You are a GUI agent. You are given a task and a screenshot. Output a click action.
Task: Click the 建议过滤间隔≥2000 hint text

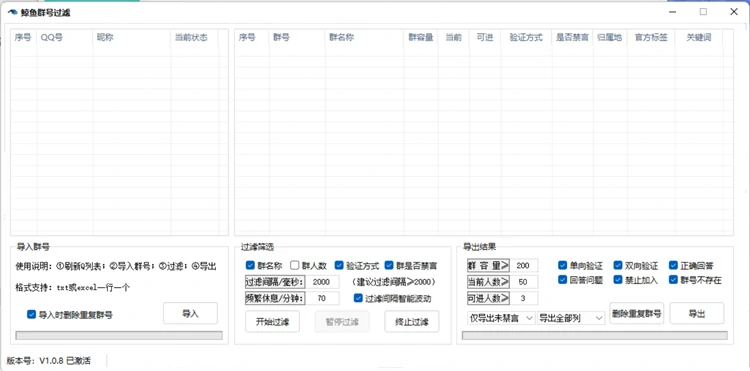point(395,282)
